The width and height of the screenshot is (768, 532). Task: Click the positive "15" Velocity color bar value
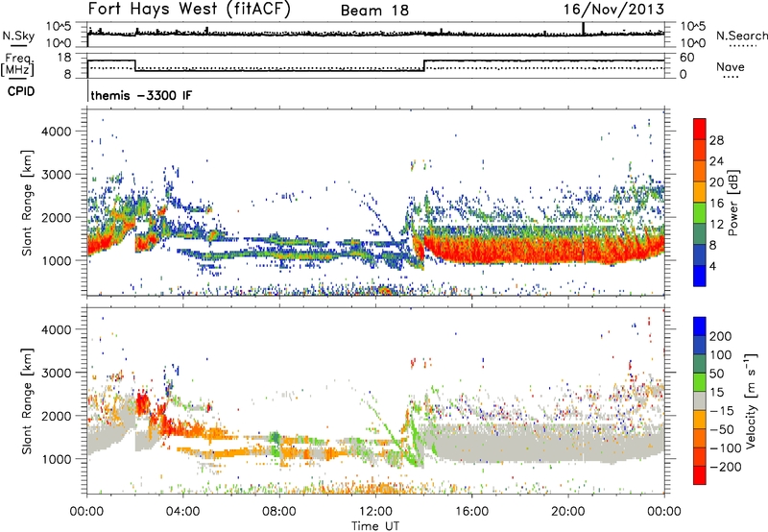point(717,392)
